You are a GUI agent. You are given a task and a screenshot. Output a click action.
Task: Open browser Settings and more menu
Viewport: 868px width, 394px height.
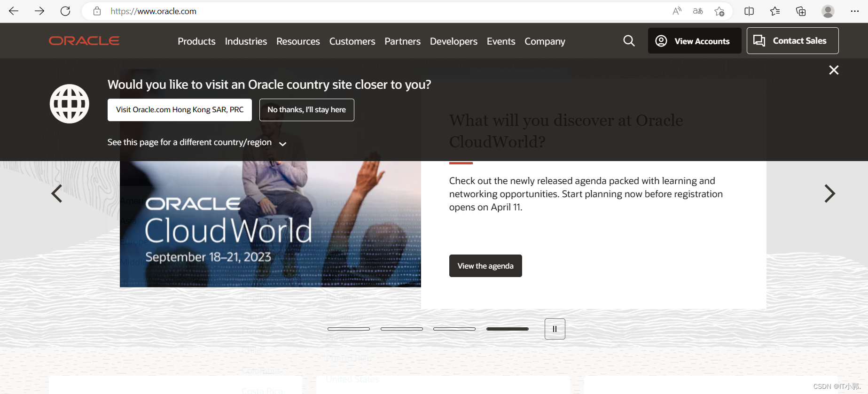(855, 11)
